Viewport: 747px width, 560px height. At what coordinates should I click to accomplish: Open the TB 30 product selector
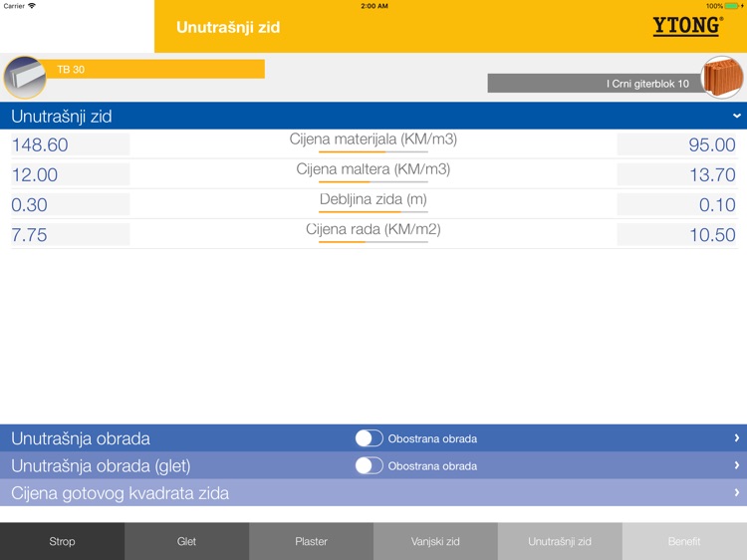[x=154, y=69]
